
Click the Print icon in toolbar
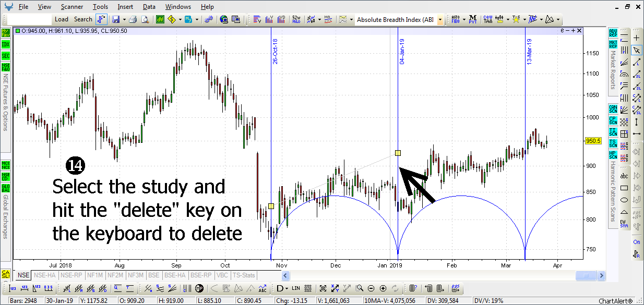tap(133, 19)
